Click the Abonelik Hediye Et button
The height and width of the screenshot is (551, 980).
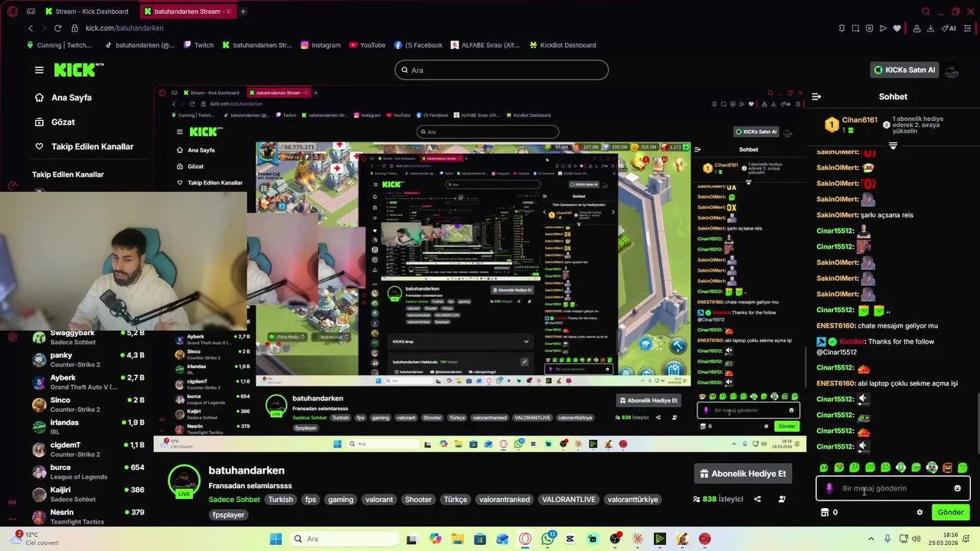tap(743, 474)
